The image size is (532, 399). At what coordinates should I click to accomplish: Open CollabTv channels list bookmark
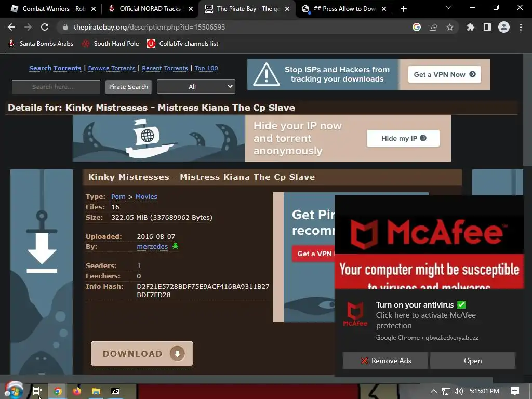(182, 44)
